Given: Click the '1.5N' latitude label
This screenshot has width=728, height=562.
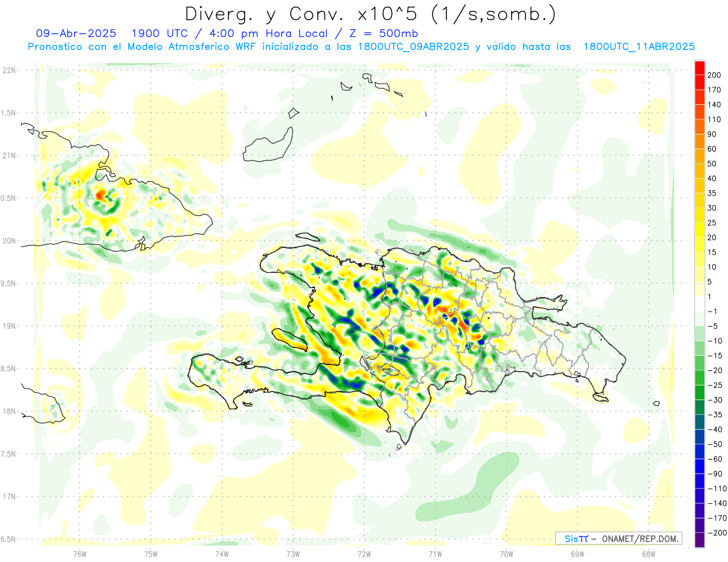Looking at the screenshot, I should coord(8,113).
